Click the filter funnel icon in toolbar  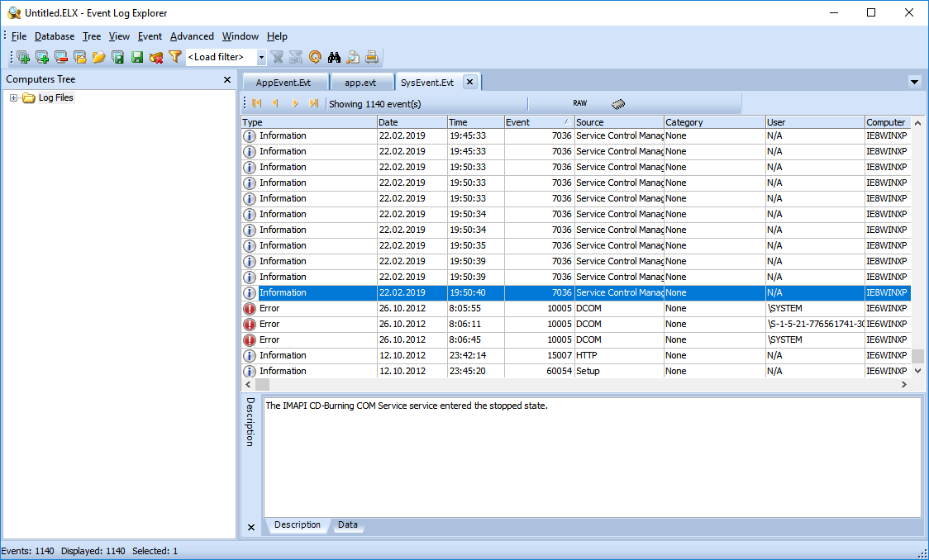coord(175,57)
